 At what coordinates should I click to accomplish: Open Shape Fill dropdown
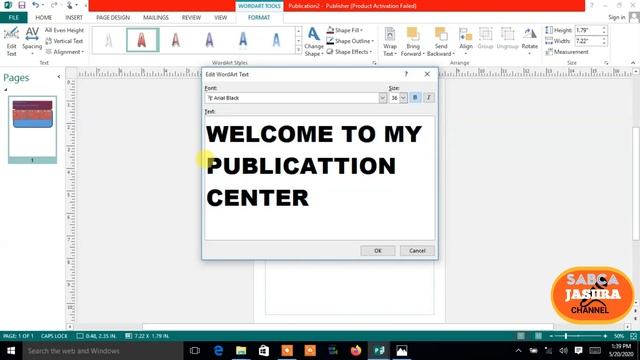coord(345,30)
